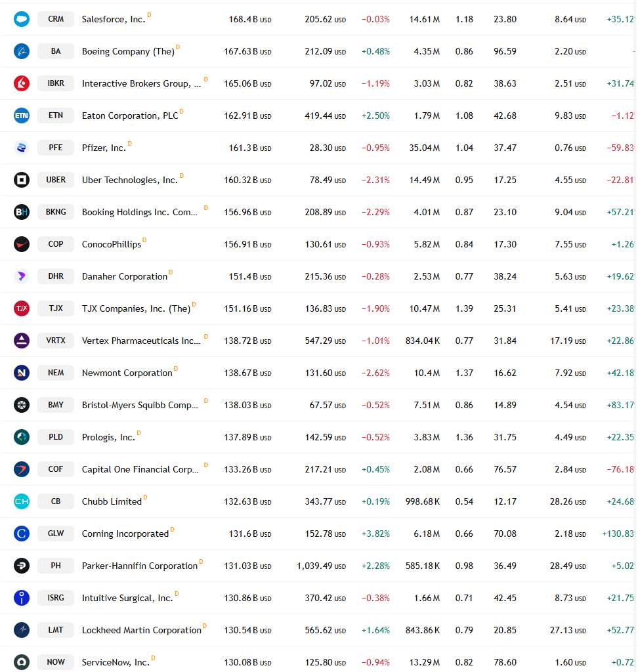Select the TJX ticker badge

[x=56, y=308]
